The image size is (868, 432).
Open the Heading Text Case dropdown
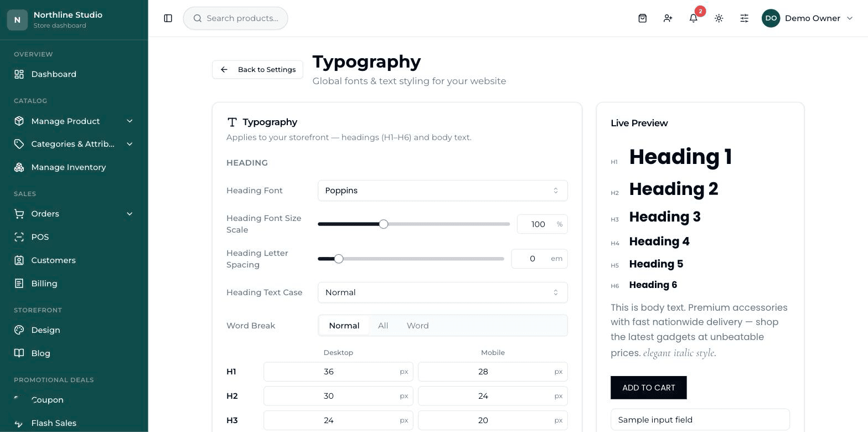click(443, 292)
